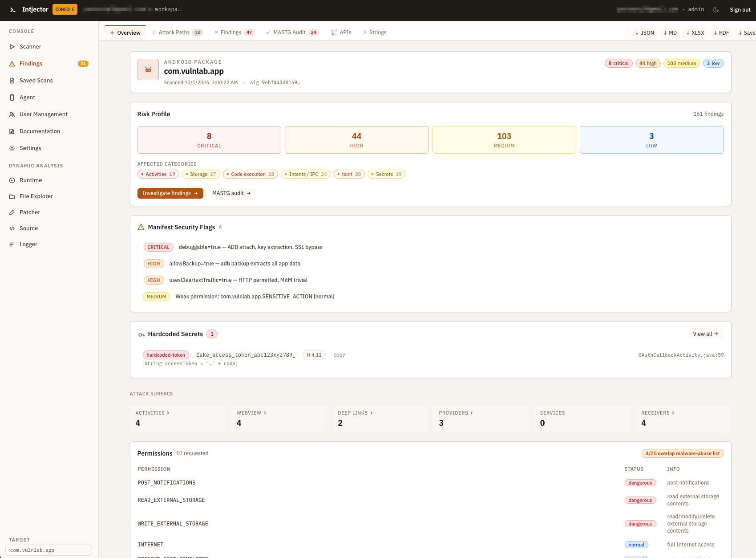Switch to the Overview tab

125,33
